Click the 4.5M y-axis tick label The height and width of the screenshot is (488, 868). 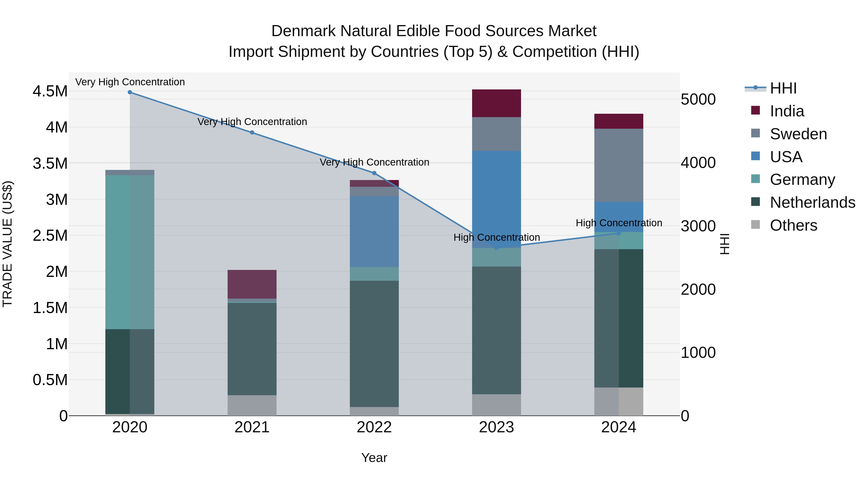(50, 91)
